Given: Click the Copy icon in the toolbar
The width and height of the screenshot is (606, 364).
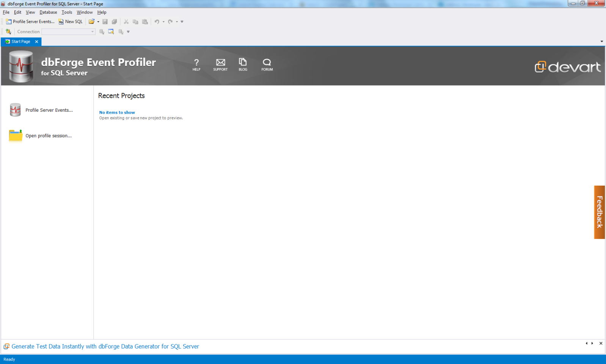Looking at the screenshot, I should point(135,22).
